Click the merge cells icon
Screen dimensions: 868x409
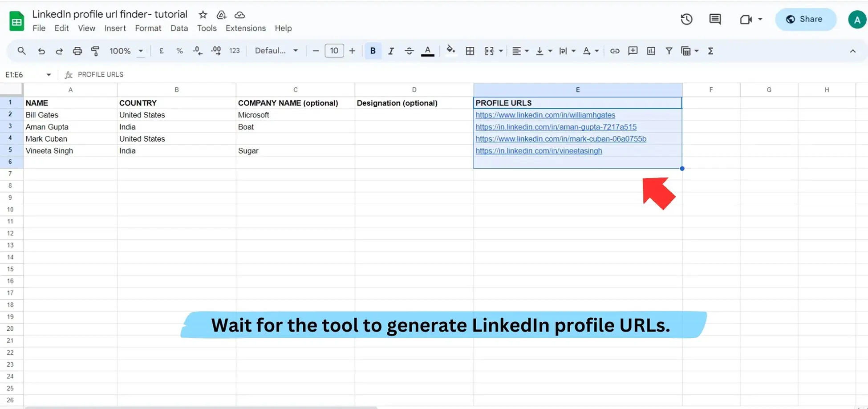(489, 51)
